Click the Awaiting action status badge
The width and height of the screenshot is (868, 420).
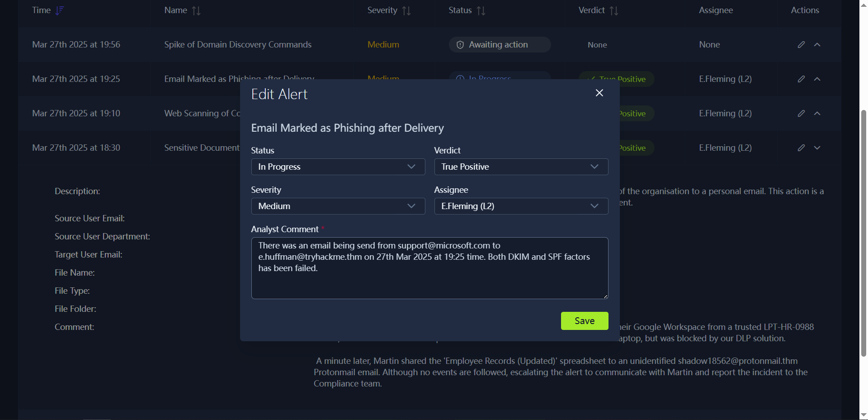tap(499, 44)
